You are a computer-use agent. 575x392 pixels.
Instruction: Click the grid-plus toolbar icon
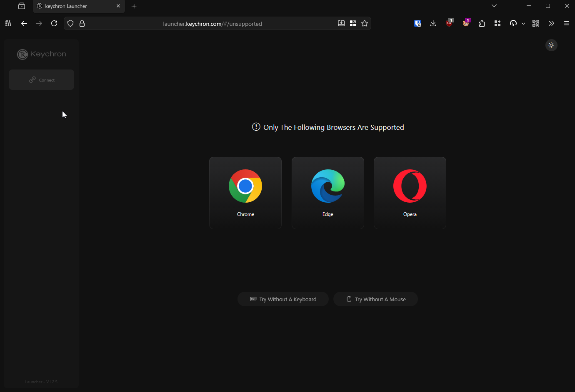pos(497,23)
